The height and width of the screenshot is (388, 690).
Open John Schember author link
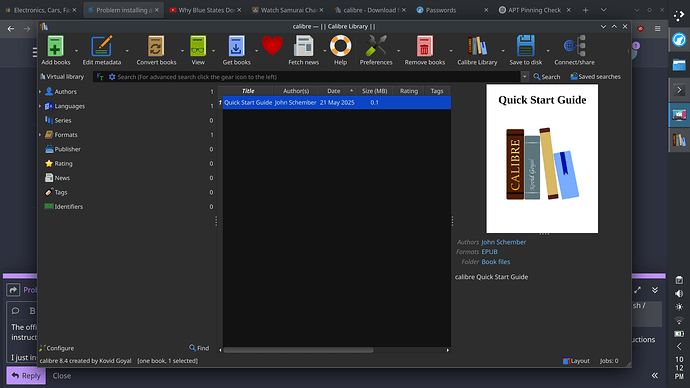tap(503, 242)
